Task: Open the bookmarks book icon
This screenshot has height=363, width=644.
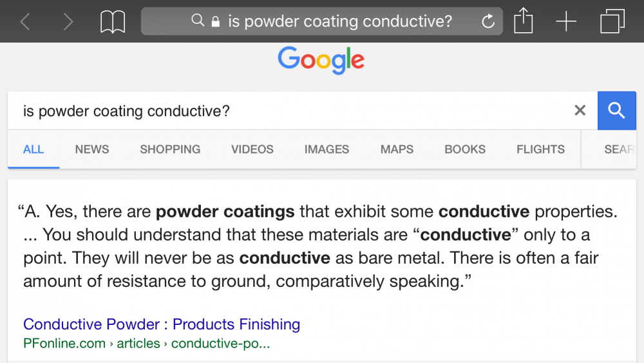Action: pos(113,22)
